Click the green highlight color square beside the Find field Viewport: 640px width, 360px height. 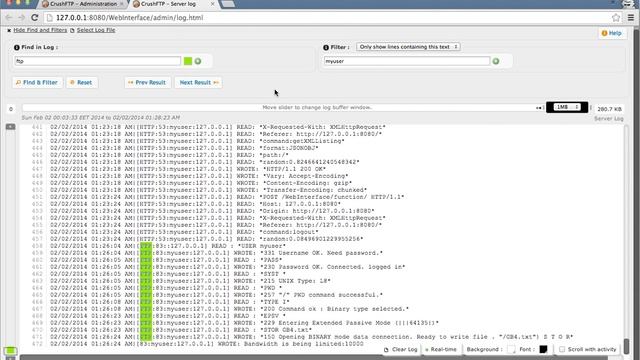[188, 61]
